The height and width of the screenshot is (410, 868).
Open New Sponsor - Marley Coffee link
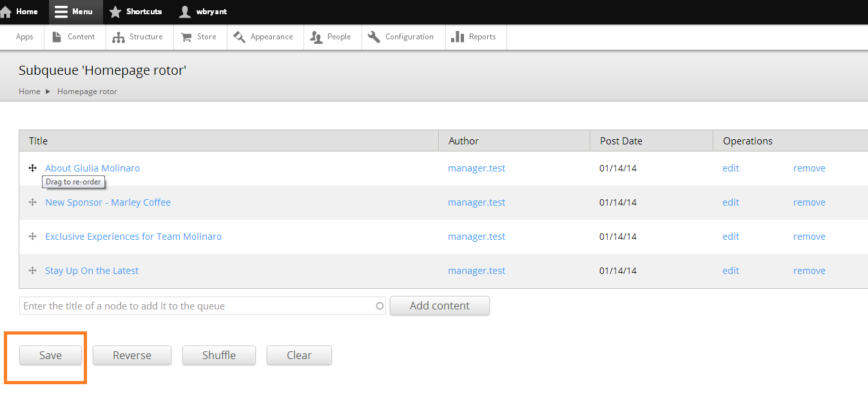108,202
